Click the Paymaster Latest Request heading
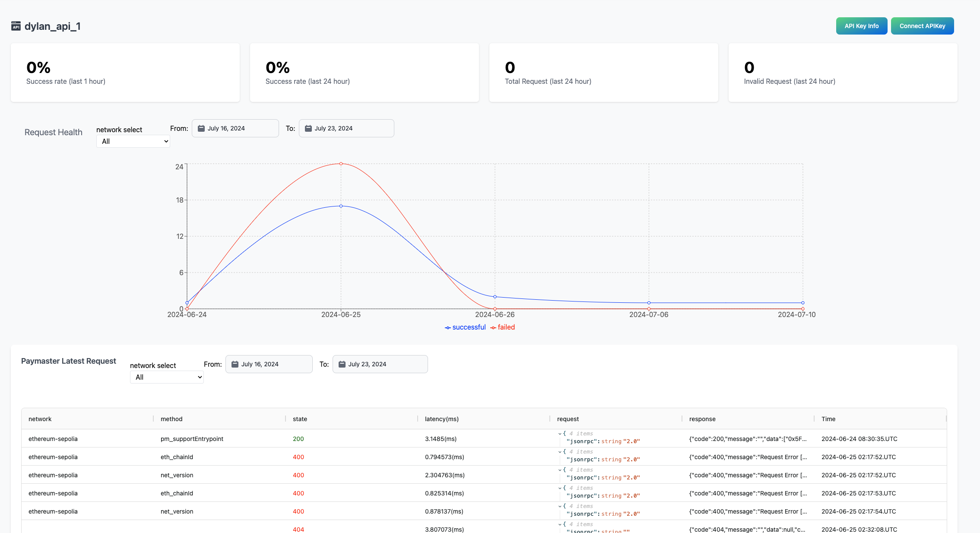The height and width of the screenshot is (533, 980). (69, 361)
